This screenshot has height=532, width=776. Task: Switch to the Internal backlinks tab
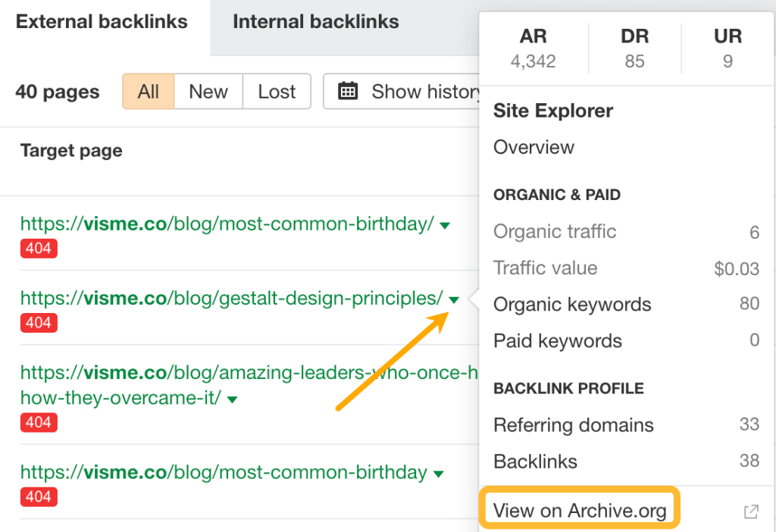coord(315,21)
